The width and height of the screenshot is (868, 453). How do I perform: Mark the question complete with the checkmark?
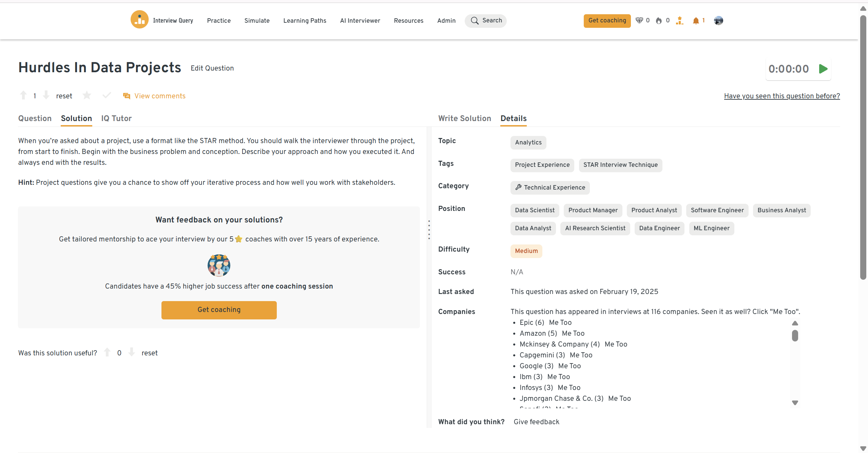point(107,96)
